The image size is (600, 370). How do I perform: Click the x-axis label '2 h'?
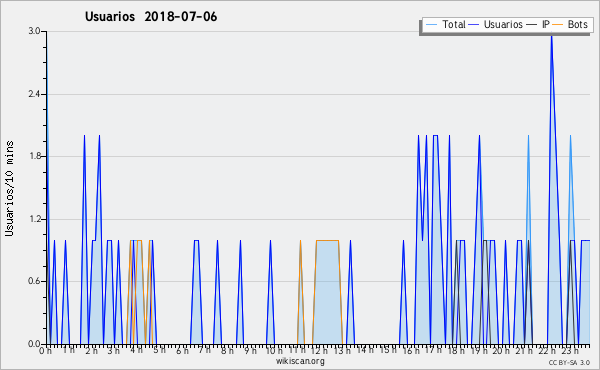91,350
